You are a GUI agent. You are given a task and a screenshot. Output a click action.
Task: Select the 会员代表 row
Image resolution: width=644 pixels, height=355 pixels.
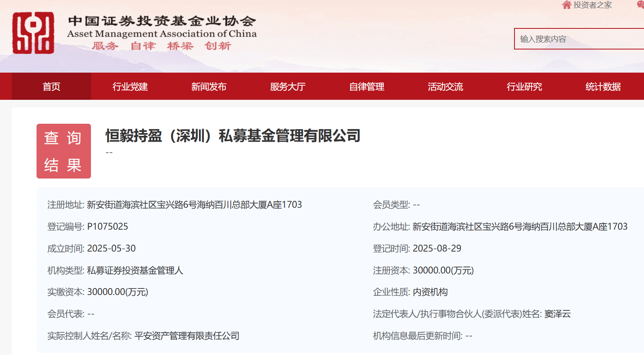[x=71, y=314]
